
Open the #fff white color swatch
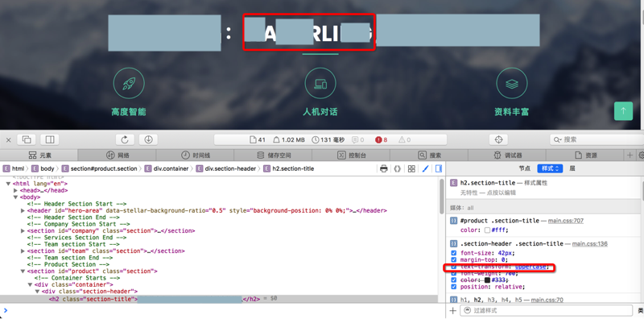487,230
